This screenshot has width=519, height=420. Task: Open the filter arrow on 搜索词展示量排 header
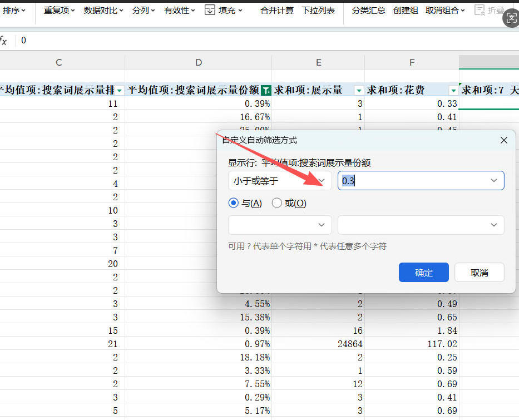tap(120, 90)
